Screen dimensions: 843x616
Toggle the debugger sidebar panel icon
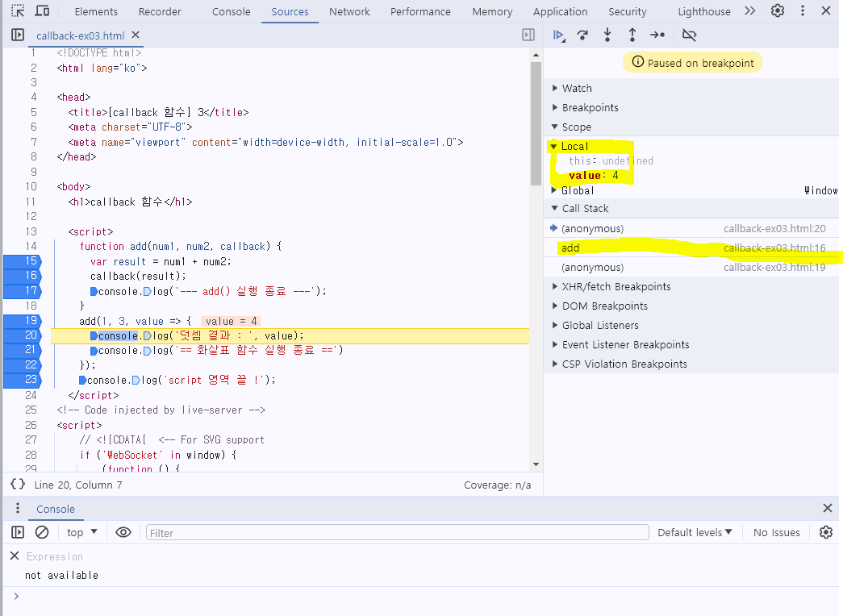pyautogui.click(x=528, y=35)
